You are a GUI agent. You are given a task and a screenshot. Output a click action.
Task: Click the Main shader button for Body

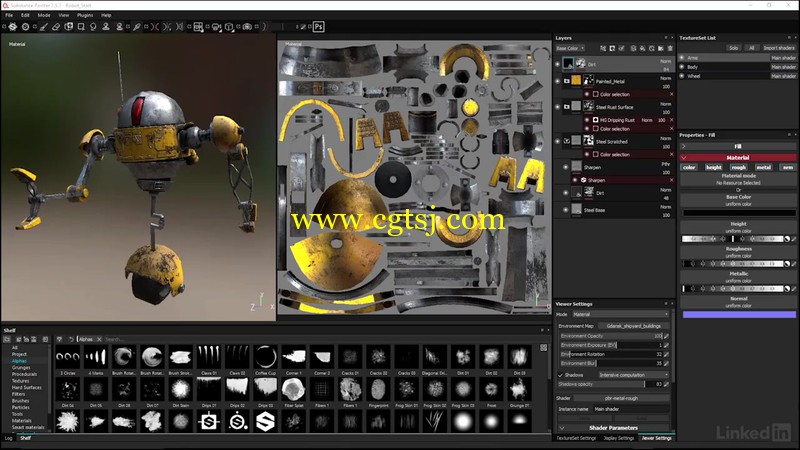(783, 67)
